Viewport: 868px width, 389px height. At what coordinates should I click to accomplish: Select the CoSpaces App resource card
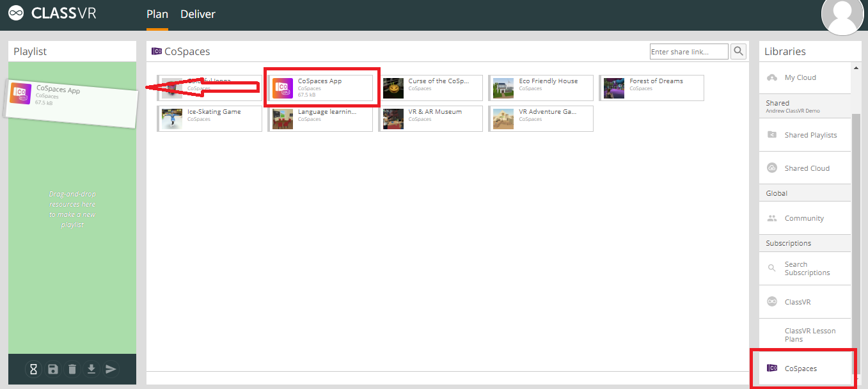click(321, 88)
